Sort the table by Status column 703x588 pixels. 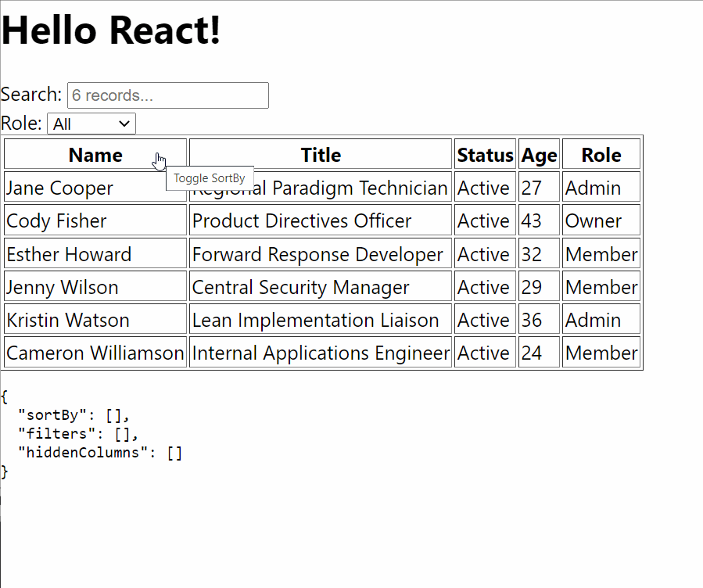click(x=485, y=154)
